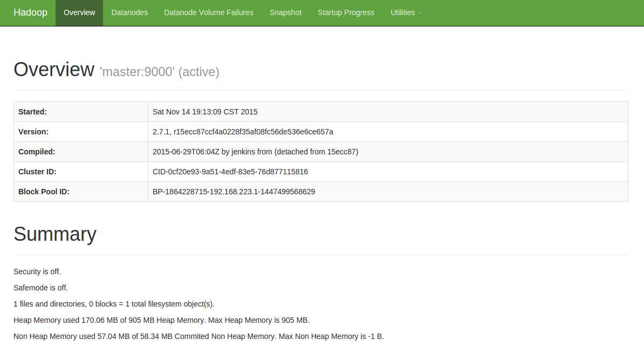644x346 pixels.
Task: Click the Started: row label
Action: click(x=32, y=112)
